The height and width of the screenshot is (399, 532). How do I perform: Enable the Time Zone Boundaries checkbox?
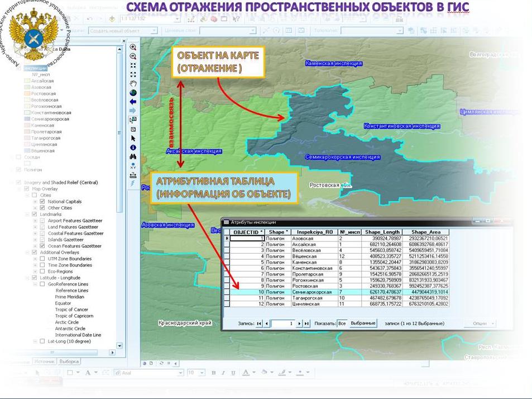click(x=42, y=265)
